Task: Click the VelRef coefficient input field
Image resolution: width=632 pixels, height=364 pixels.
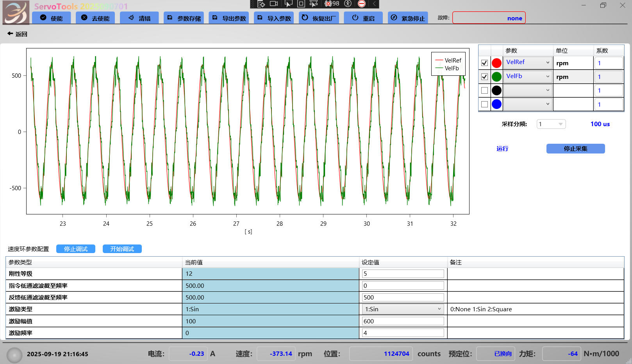Action: coord(609,63)
